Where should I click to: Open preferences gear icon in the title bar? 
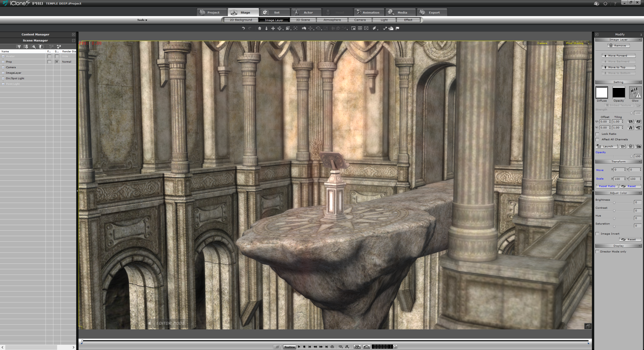click(605, 4)
